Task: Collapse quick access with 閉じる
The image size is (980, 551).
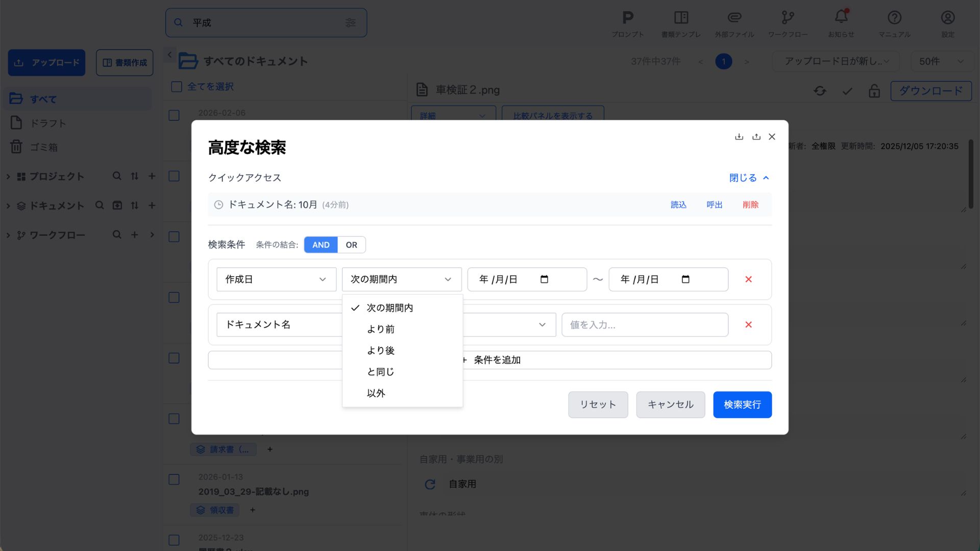Action: [748, 178]
